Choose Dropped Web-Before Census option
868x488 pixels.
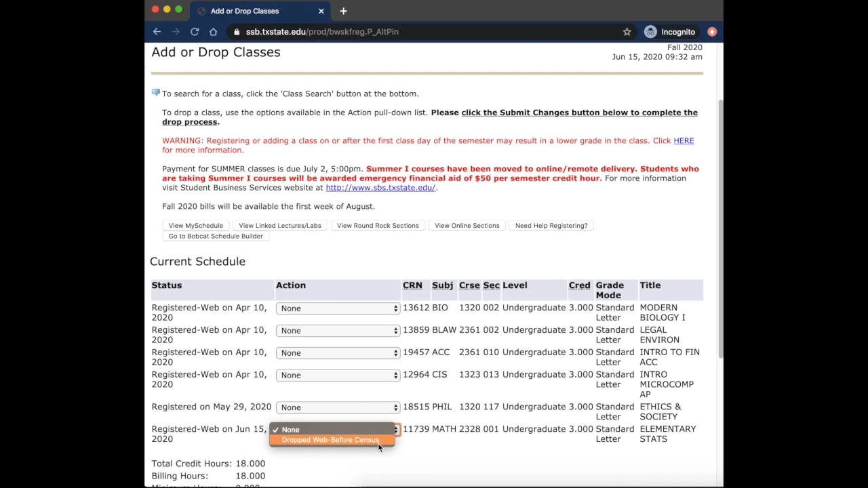(330, 440)
